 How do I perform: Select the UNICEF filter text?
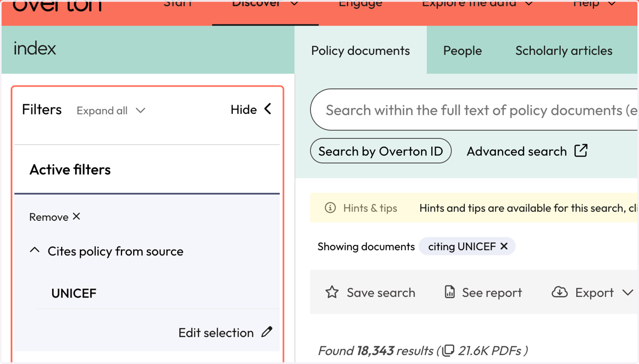click(74, 293)
